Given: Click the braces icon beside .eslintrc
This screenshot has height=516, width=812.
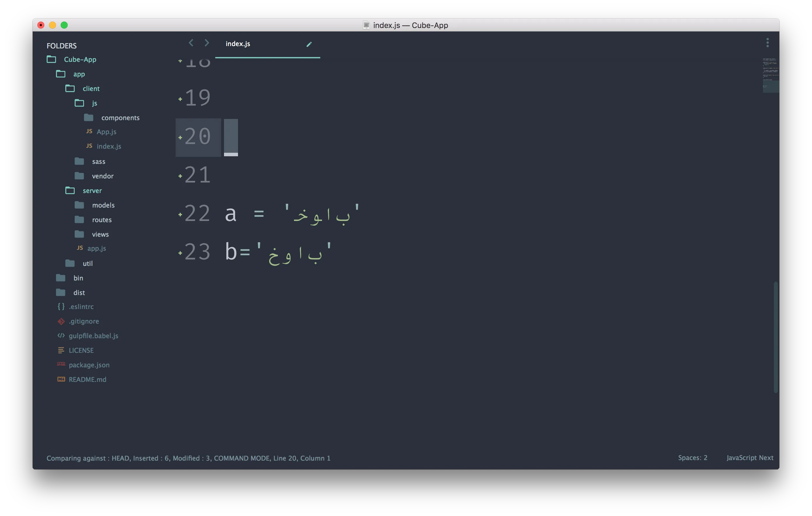Looking at the screenshot, I should (61, 306).
